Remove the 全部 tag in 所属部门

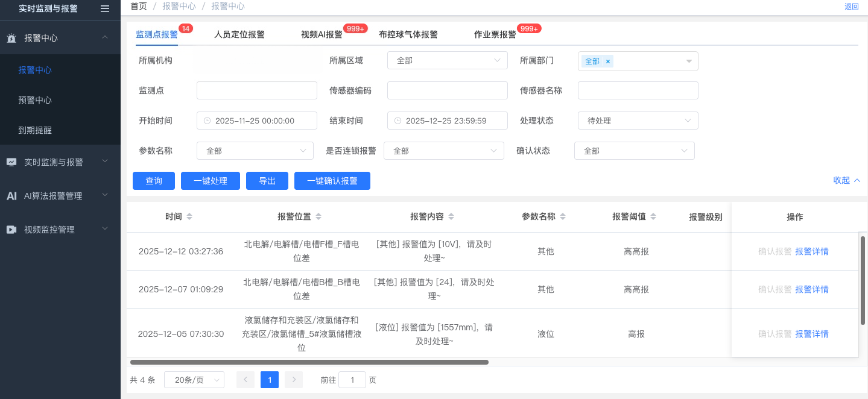(608, 61)
